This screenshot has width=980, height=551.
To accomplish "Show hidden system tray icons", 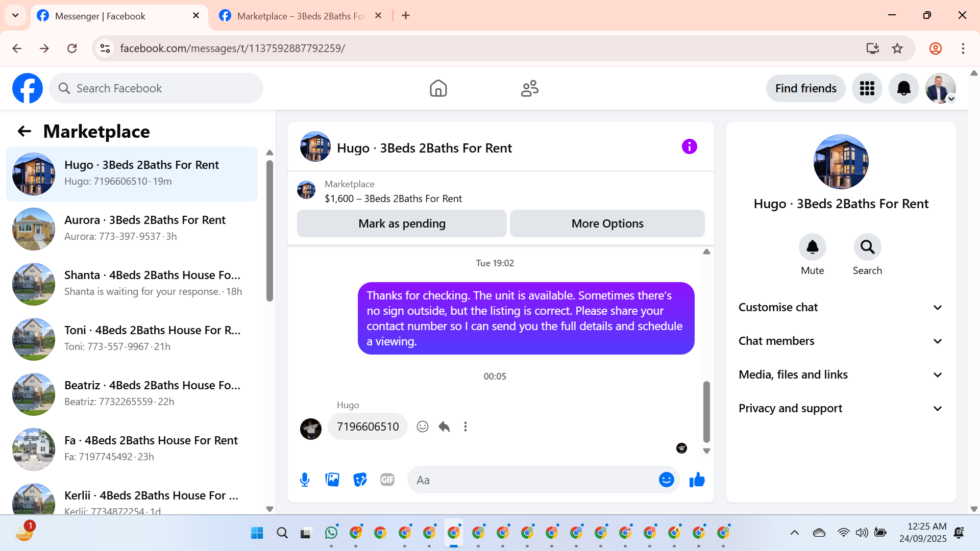I will tap(794, 533).
